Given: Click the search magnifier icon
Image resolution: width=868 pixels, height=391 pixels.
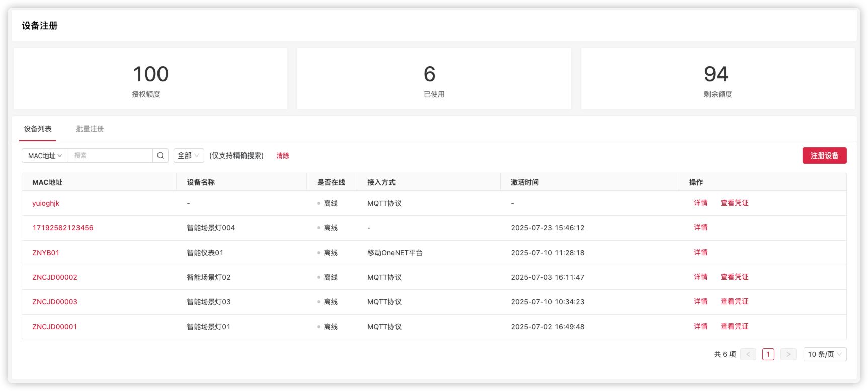Looking at the screenshot, I should 161,155.
